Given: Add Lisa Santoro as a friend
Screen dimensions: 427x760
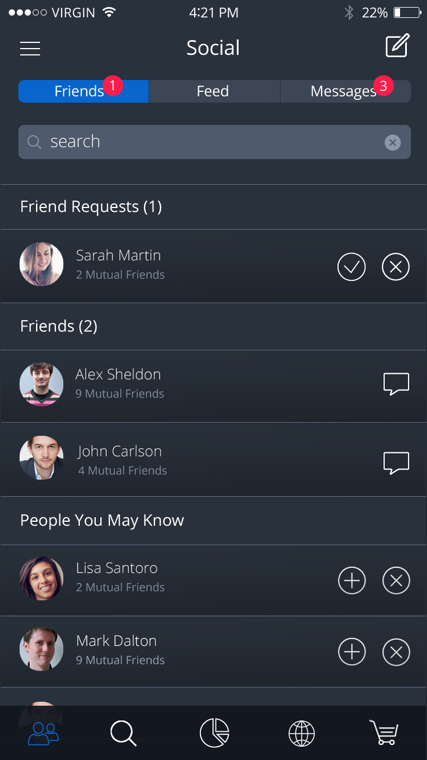Looking at the screenshot, I should (x=352, y=580).
